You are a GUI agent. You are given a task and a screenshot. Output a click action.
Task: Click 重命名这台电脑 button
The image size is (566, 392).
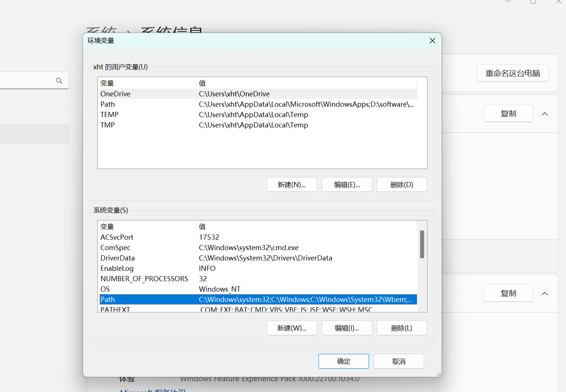(x=513, y=73)
